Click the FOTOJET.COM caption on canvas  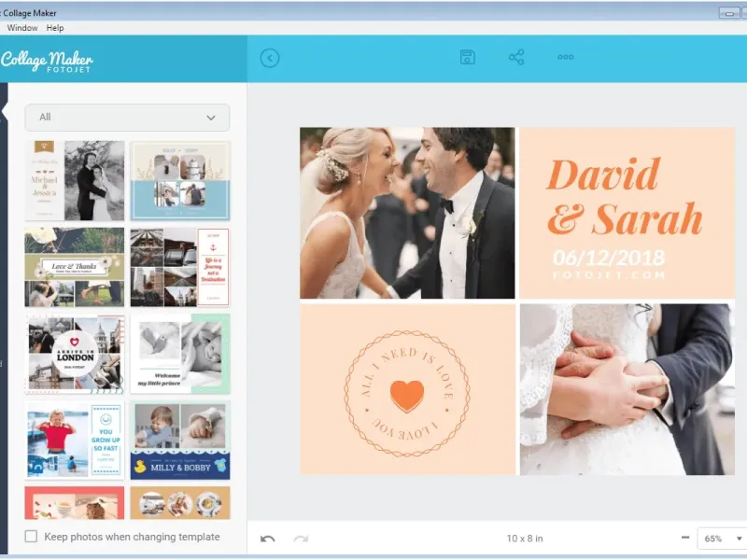(609, 274)
